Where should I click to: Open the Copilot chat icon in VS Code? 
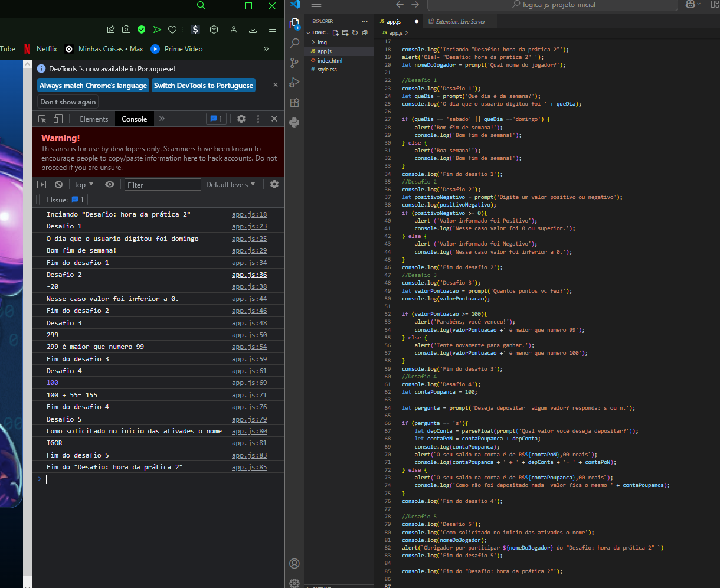coord(690,4)
